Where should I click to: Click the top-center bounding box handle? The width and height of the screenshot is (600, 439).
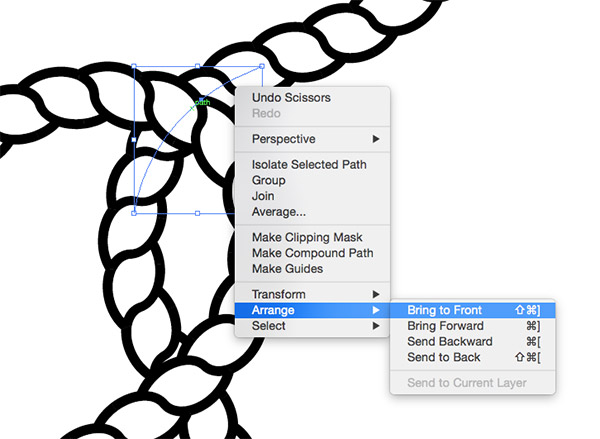click(x=197, y=66)
